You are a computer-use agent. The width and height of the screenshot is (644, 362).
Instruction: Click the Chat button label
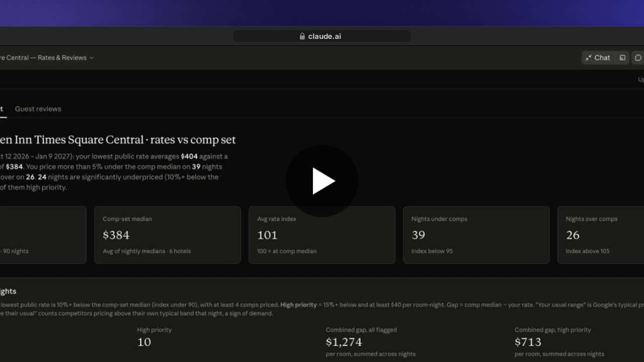pos(602,58)
